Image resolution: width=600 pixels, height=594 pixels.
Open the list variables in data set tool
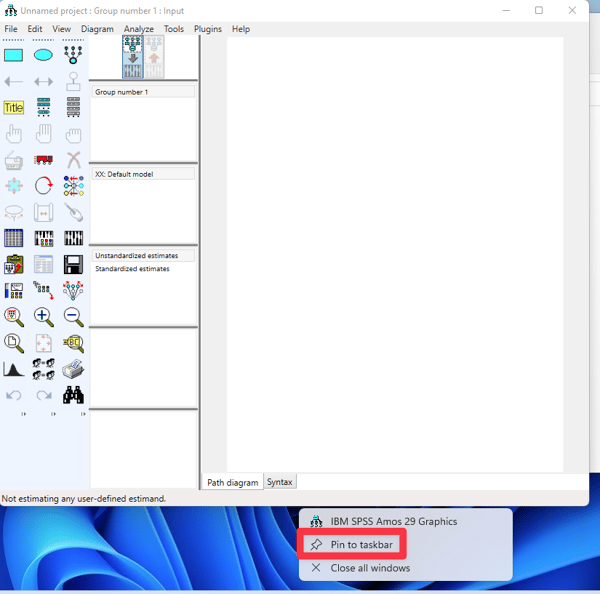(x=73, y=107)
